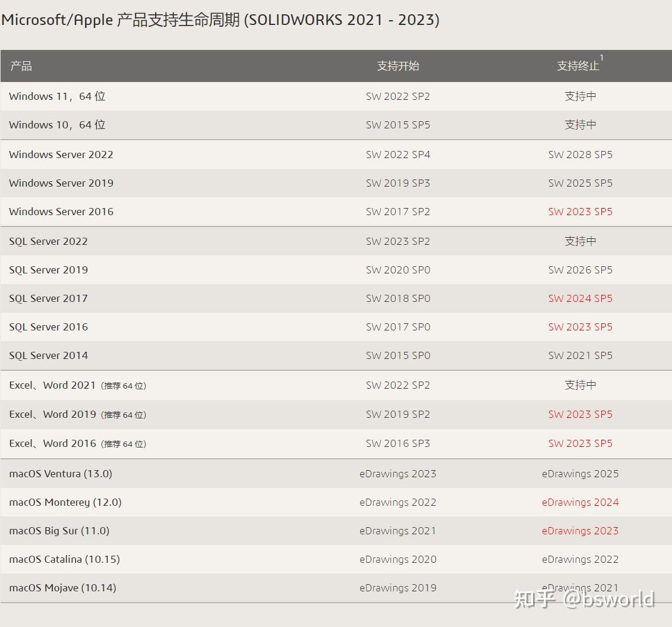Click the SW 2023 SP2 support start cell

click(x=397, y=241)
